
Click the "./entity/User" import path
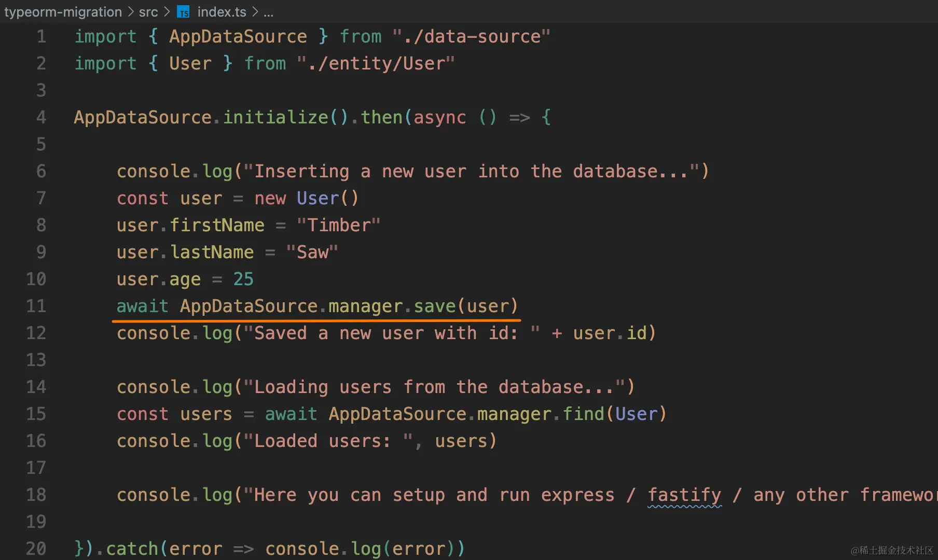(376, 63)
